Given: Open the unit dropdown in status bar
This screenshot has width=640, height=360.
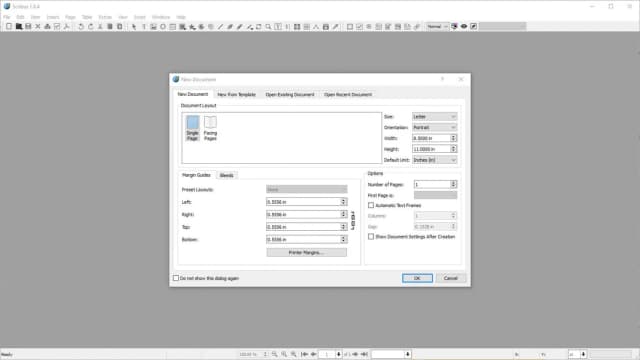Looking at the screenshot, I should [578, 354].
